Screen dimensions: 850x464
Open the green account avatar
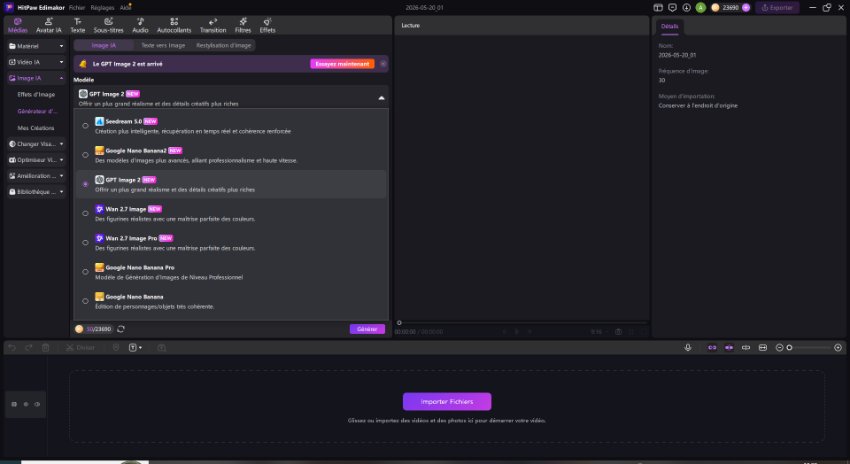click(701, 8)
